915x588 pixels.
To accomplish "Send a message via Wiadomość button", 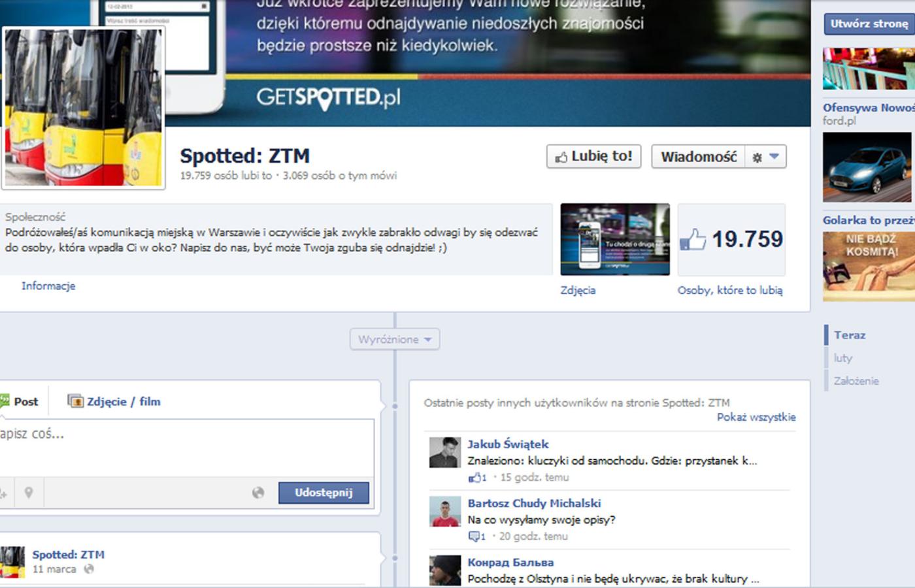I will (698, 157).
